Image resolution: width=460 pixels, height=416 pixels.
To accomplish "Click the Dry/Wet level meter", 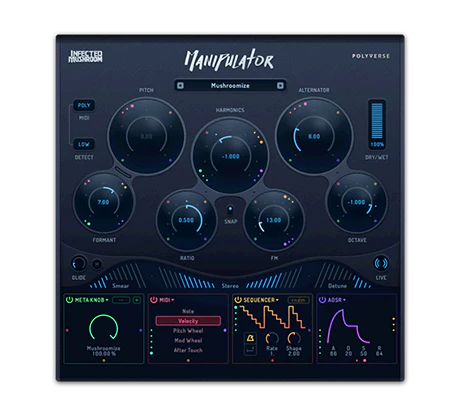I will point(377,125).
